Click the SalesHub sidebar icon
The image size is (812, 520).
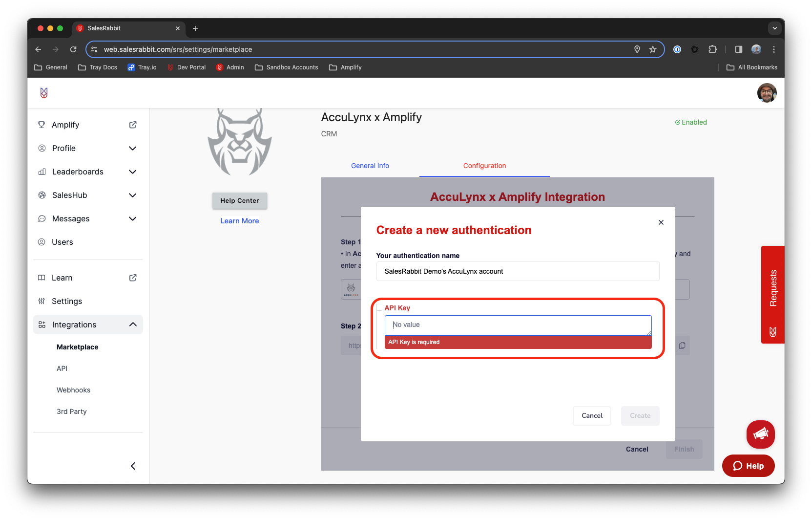tap(42, 195)
